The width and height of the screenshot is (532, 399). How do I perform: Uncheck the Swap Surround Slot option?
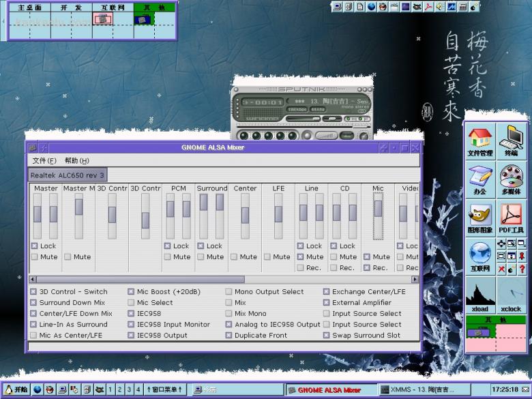tap(327, 336)
